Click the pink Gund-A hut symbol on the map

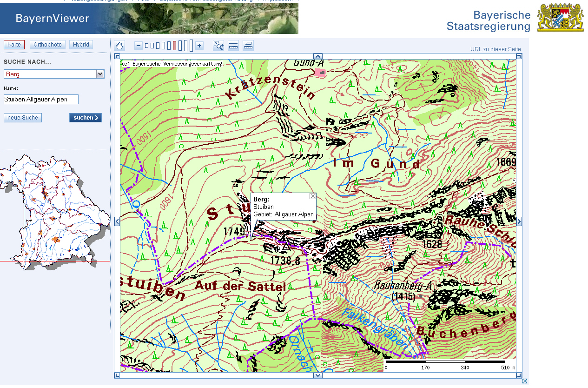tap(320, 73)
